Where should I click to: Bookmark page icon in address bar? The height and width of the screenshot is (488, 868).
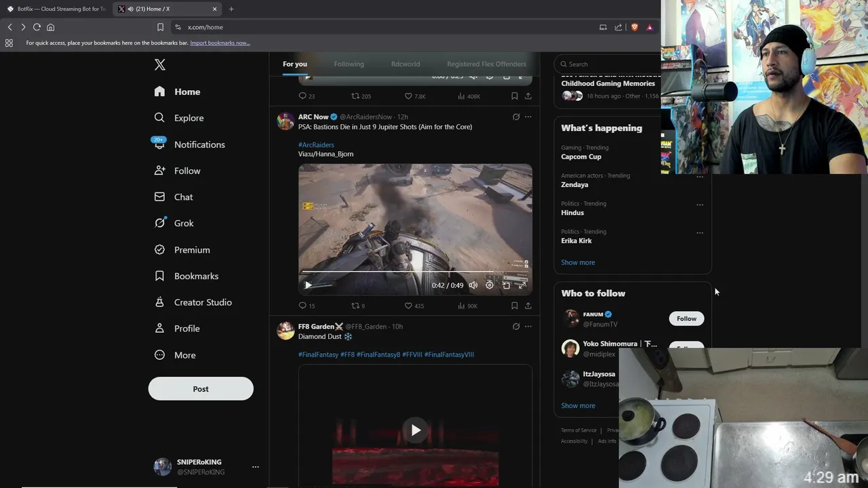[x=160, y=27]
